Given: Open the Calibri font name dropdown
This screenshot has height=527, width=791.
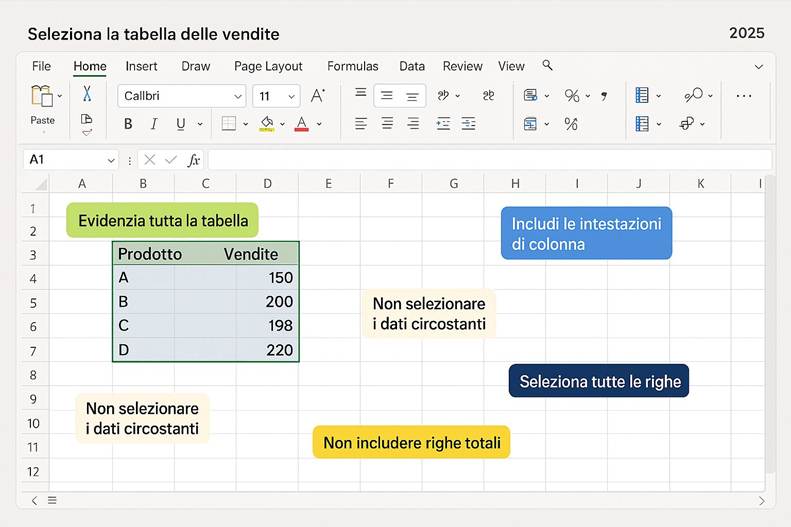Looking at the screenshot, I should [x=238, y=96].
